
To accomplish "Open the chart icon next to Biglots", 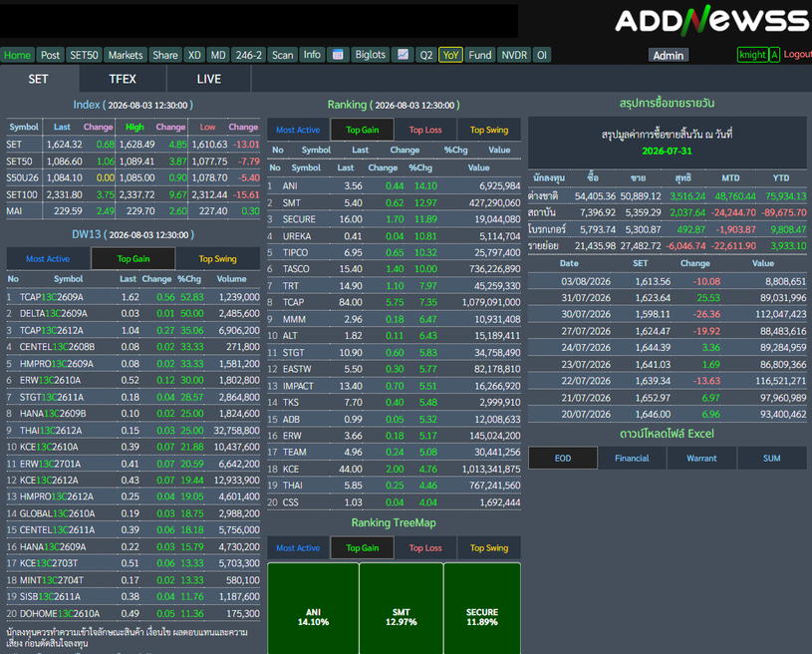I will (403, 55).
